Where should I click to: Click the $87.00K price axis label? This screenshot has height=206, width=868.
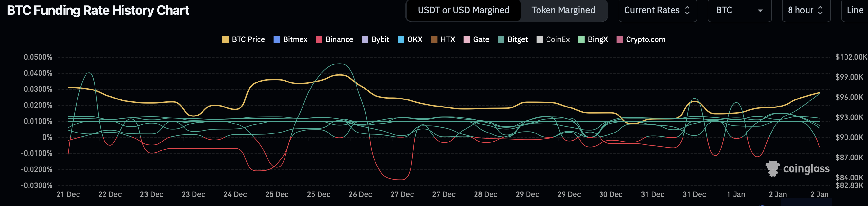pos(849,158)
